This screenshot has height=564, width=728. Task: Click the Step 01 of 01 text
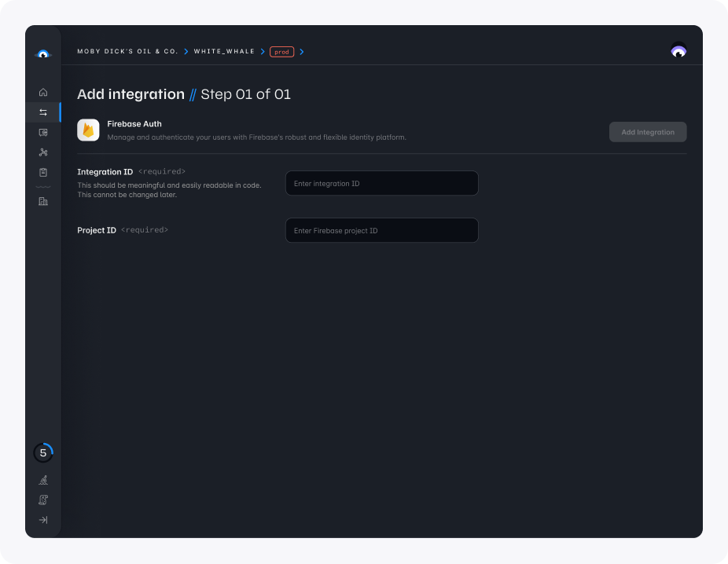click(x=245, y=94)
